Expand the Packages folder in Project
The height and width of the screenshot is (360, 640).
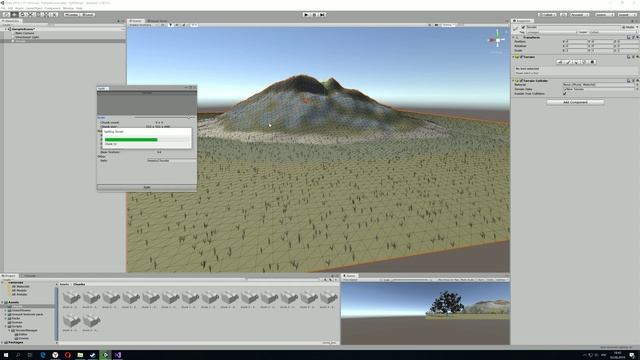(x=2, y=342)
